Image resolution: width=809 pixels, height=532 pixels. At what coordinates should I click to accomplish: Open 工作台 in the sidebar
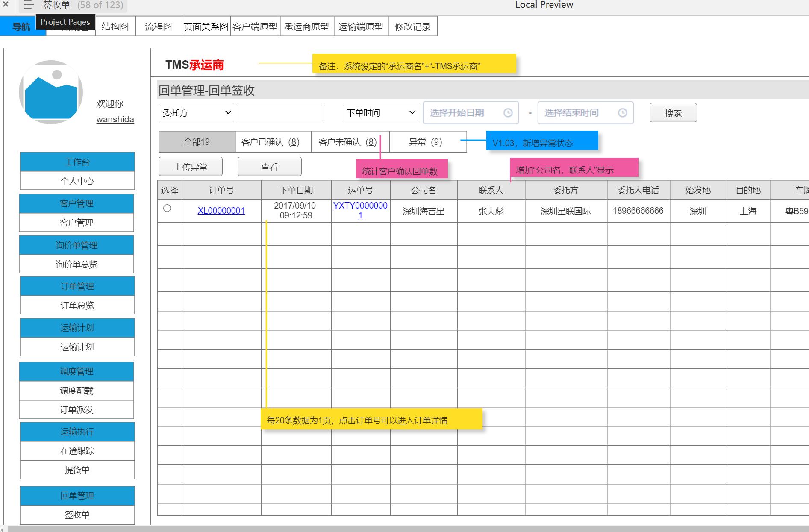pyautogui.click(x=77, y=162)
